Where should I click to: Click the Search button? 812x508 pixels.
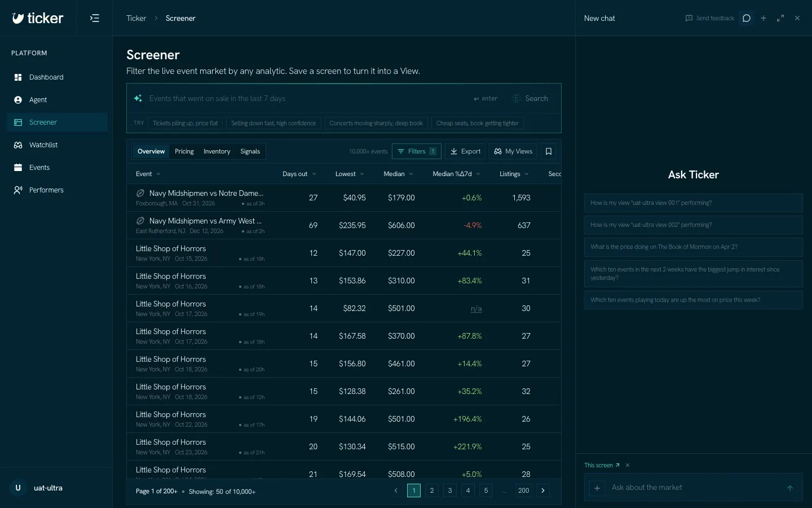pos(530,98)
